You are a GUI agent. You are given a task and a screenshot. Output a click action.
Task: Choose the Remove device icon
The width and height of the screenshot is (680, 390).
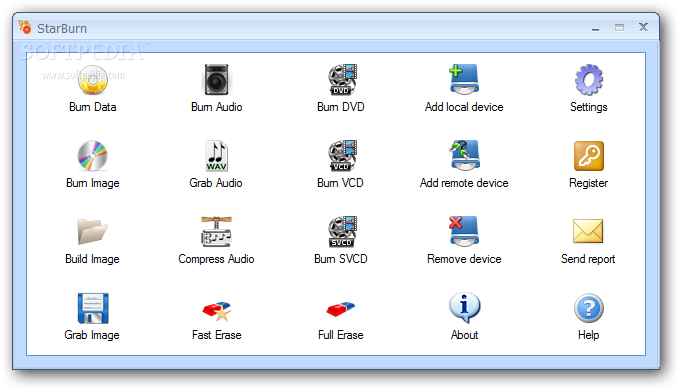pyautogui.click(x=464, y=231)
